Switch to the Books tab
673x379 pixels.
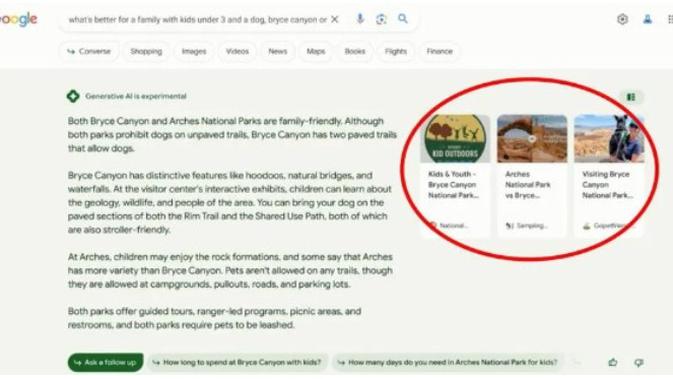(x=355, y=52)
